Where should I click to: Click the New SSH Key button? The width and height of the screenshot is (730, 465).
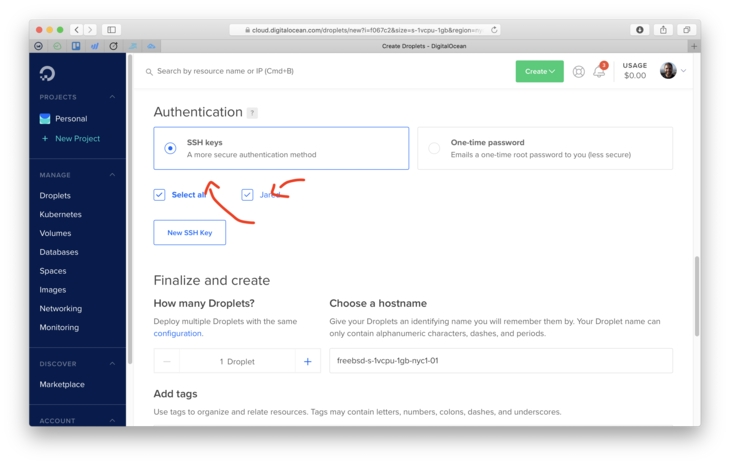click(189, 232)
